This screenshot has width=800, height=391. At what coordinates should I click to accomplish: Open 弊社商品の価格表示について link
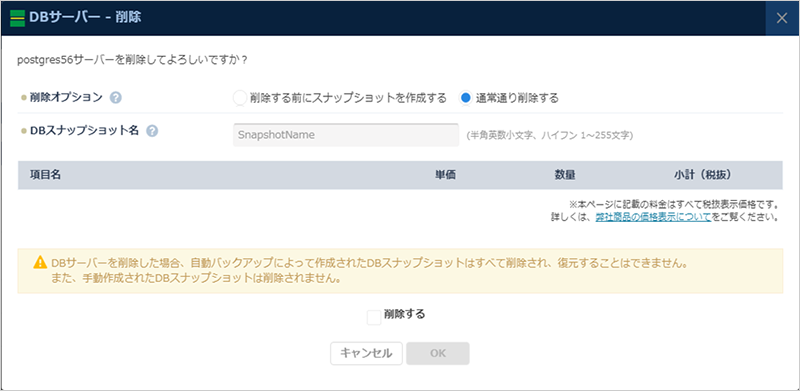point(653,217)
